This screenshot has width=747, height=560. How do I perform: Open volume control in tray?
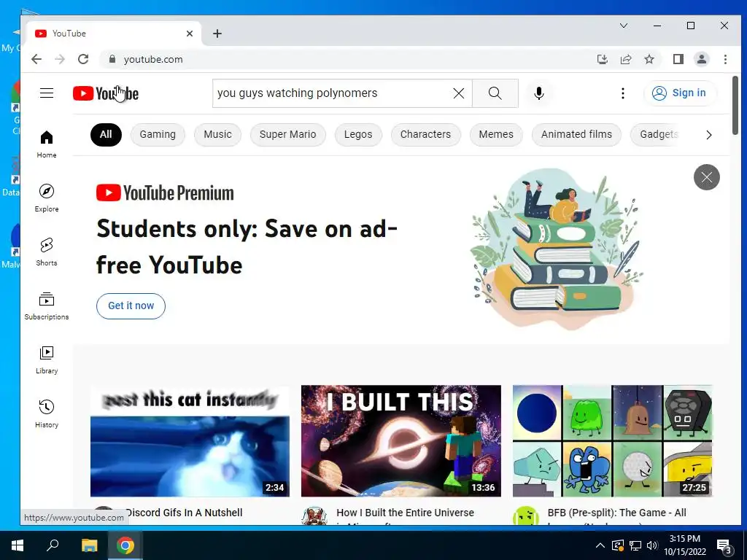[x=652, y=545]
